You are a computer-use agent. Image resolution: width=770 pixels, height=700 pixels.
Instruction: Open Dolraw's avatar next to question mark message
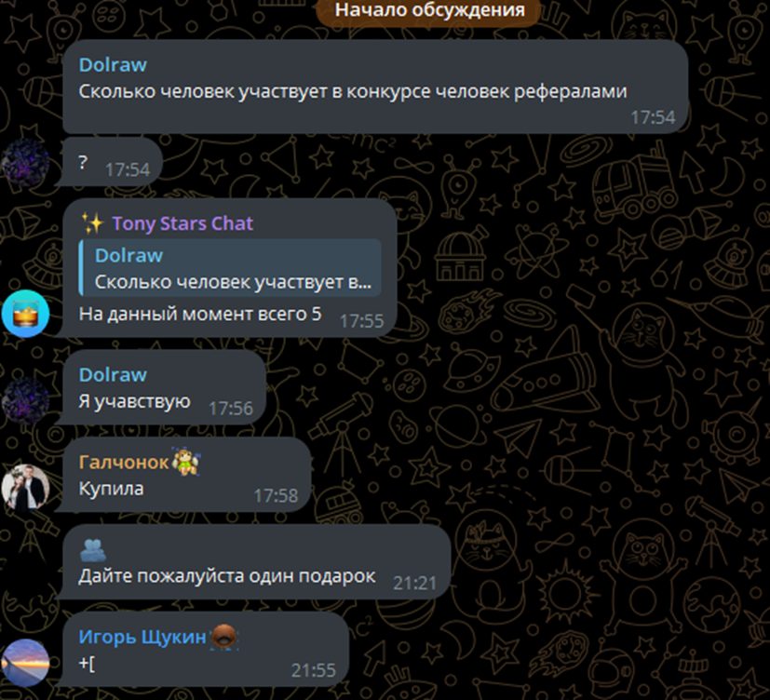pos(25,163)
